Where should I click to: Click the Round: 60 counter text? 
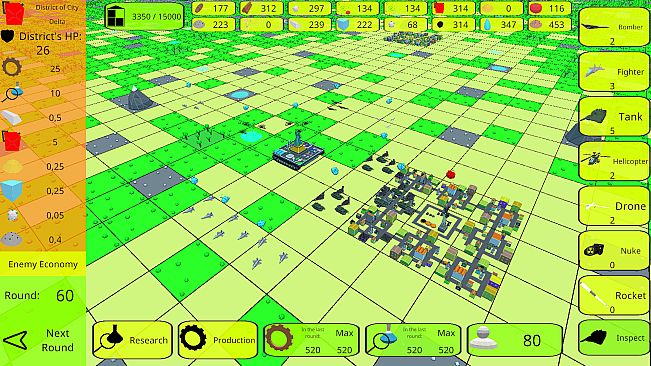click(x=39, y=295)
